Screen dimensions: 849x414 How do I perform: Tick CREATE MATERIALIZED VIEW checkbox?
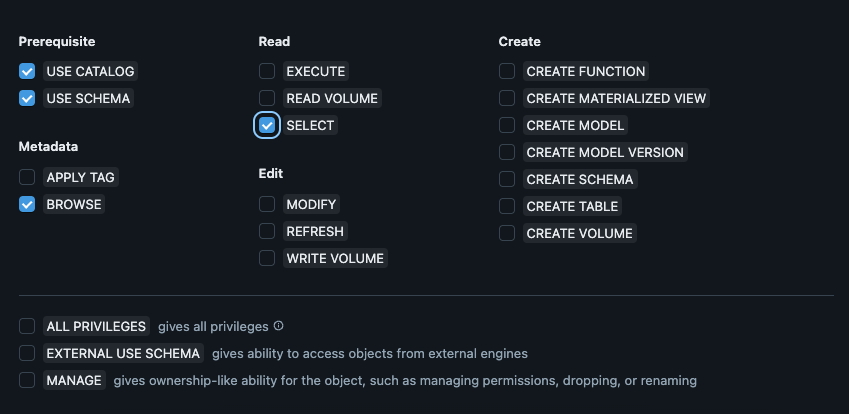pos(507,99)
